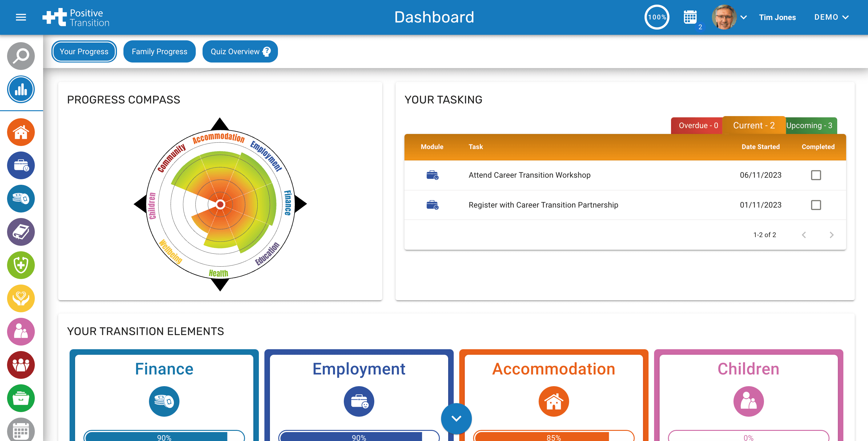
Task: Toggle the hamburger menu in header
Action: [21, 17]
